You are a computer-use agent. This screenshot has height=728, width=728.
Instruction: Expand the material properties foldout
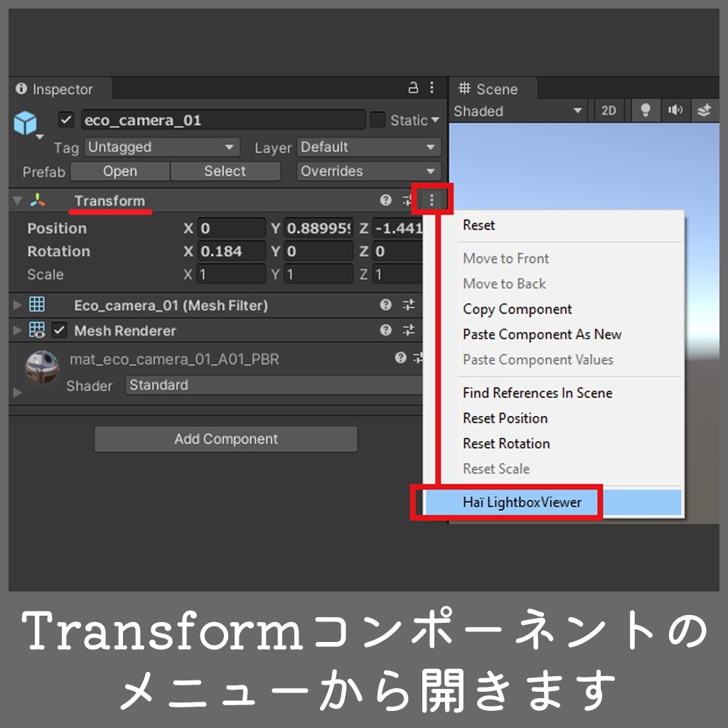click(18, 392)
